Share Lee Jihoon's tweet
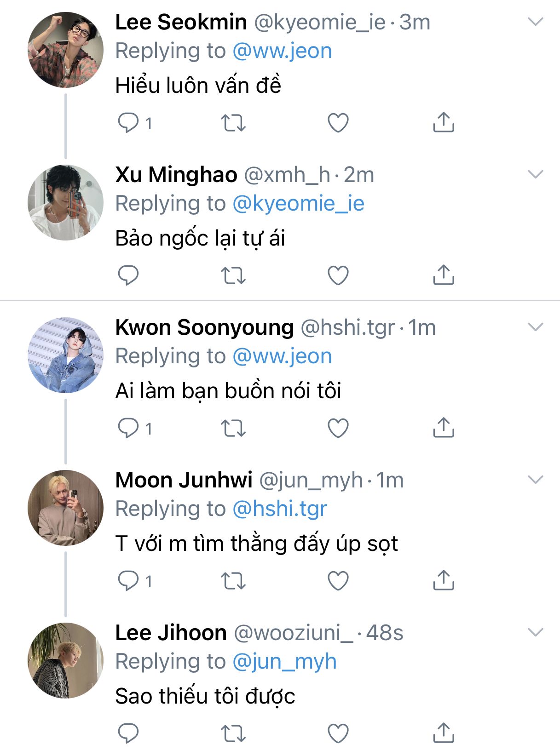The width and height of the screenshot is (560, 756). (443, 733)
